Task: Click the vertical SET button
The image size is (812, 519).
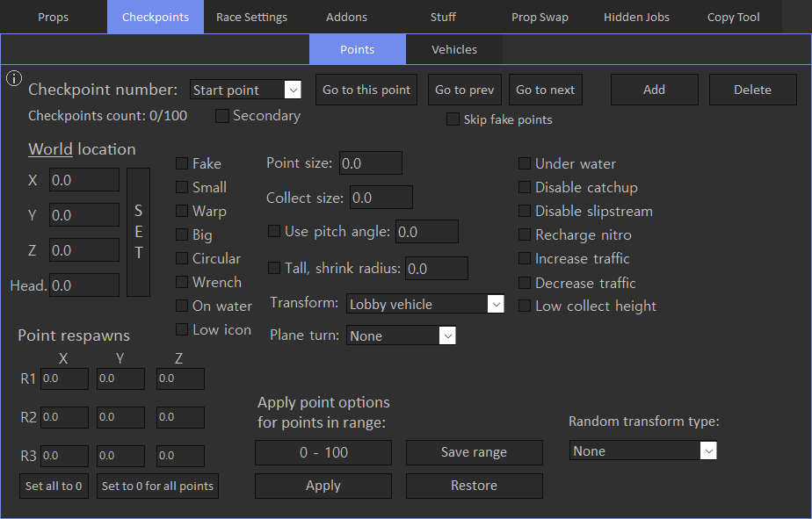Action: point(138,232)
